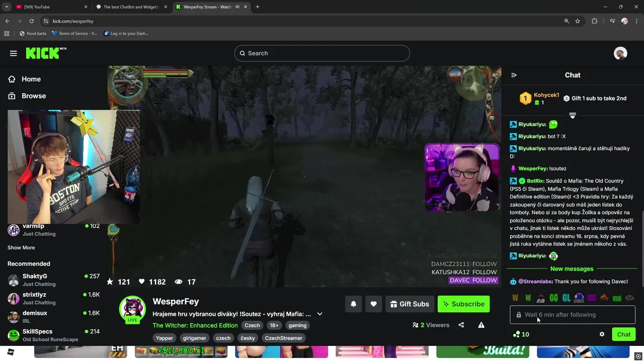
Task: Insert the green W emote
Action: point(528,298)
